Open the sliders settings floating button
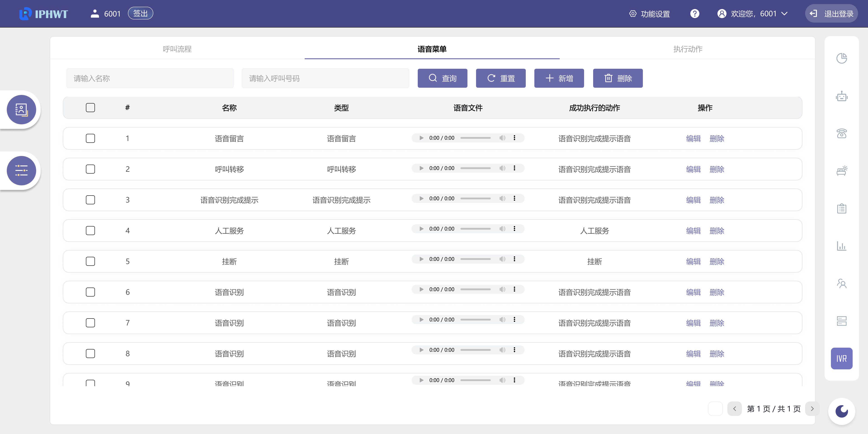 click(x=21, y=170)
